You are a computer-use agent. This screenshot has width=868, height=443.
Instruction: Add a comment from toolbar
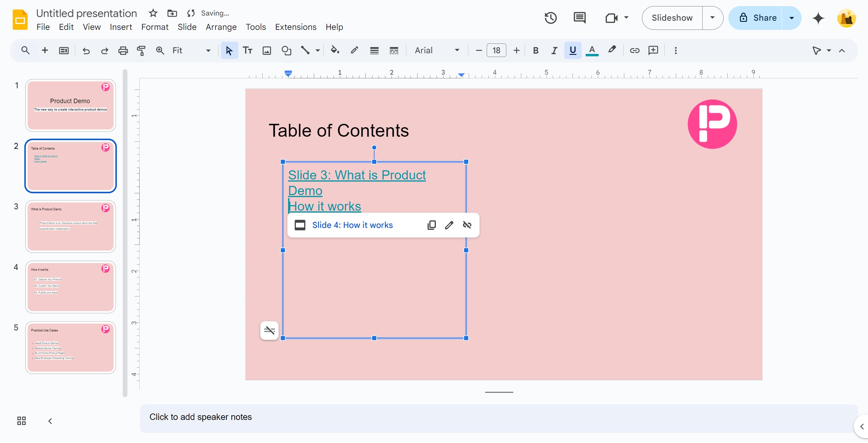point(653,51)
